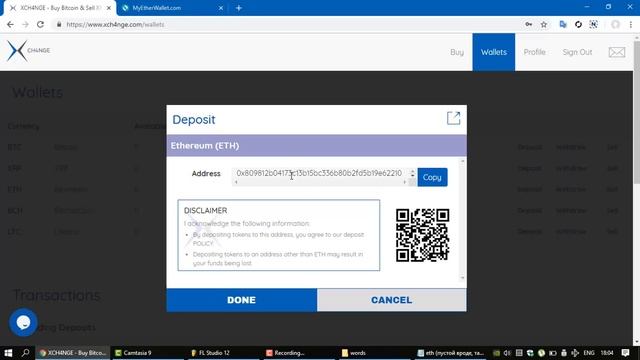Open the Windows Start menu
This screenshot has width=640, height=360.
(8, 353)
